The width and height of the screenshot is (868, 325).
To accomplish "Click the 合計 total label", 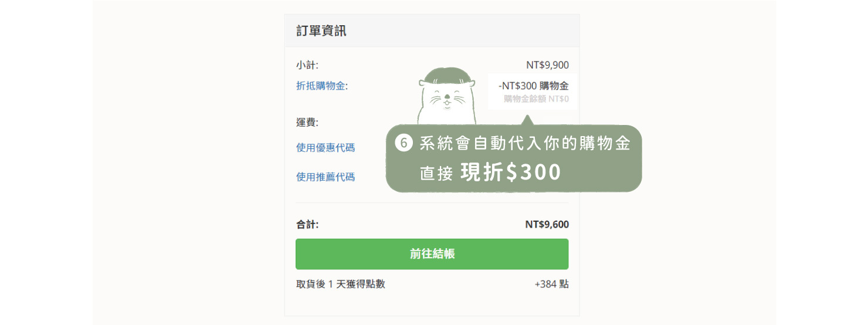I will pos(307,224).
